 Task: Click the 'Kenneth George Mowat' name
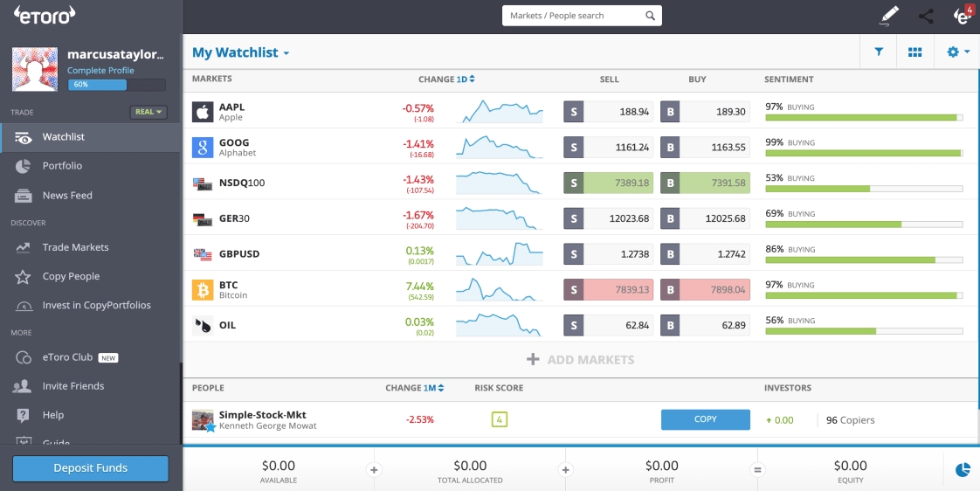[x=267, y=426]
